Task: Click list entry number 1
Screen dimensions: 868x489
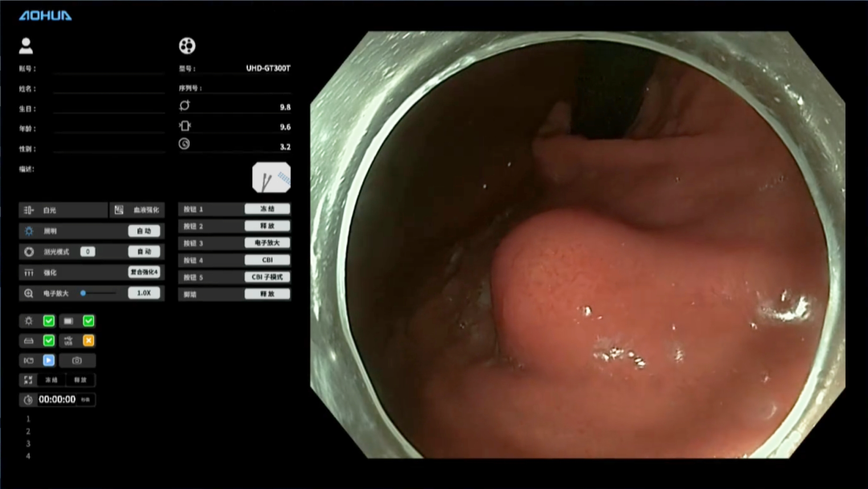Action: [28, 419]
